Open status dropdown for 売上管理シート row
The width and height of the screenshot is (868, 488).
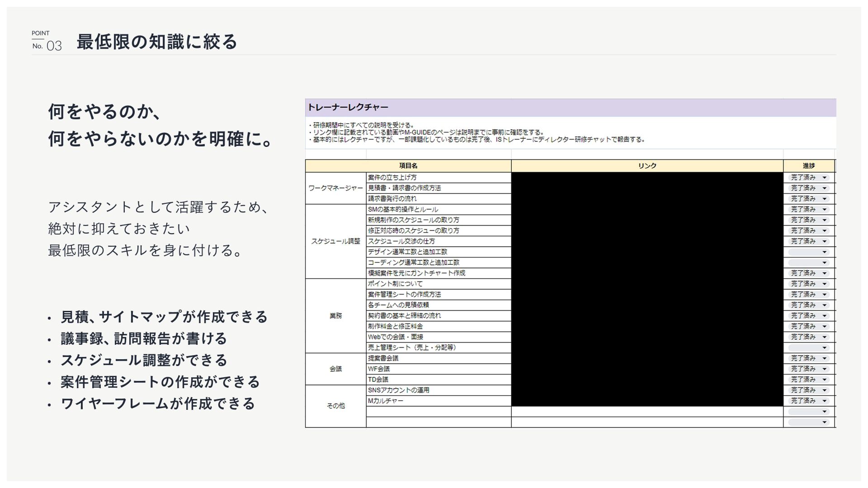point(824,347)
